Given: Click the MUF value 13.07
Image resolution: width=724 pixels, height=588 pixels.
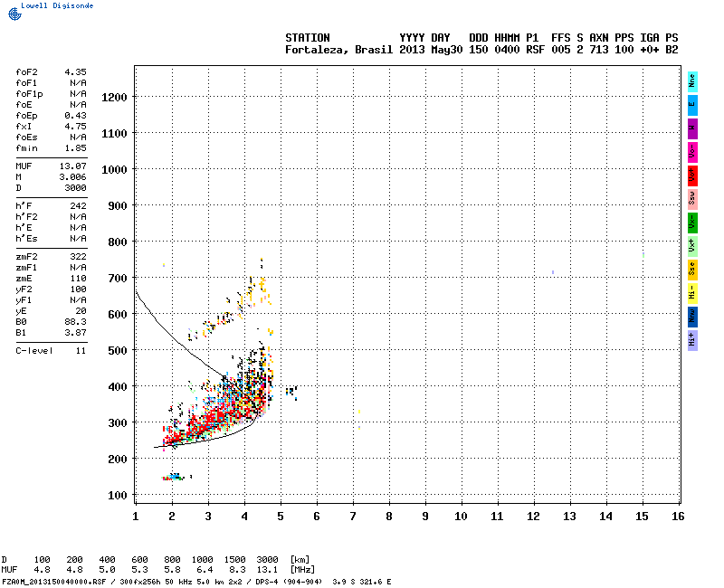Looking at the screenshot, I should click(x=73, y=166).
